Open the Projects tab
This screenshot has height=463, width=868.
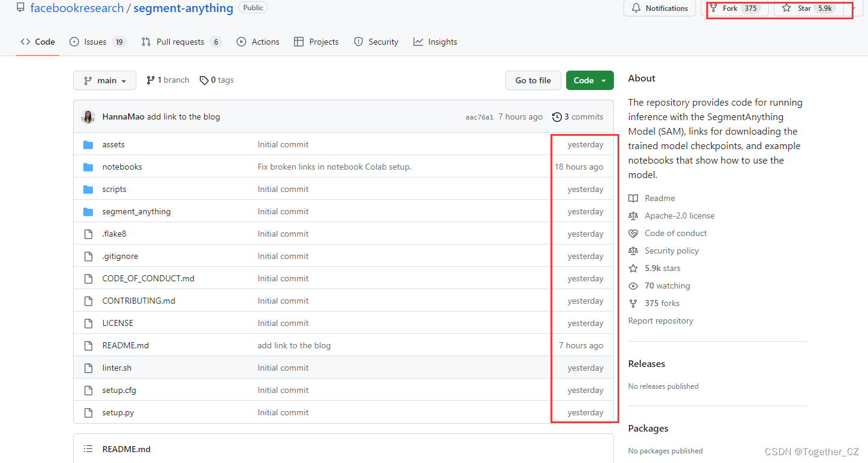click(x=316, y=42)
